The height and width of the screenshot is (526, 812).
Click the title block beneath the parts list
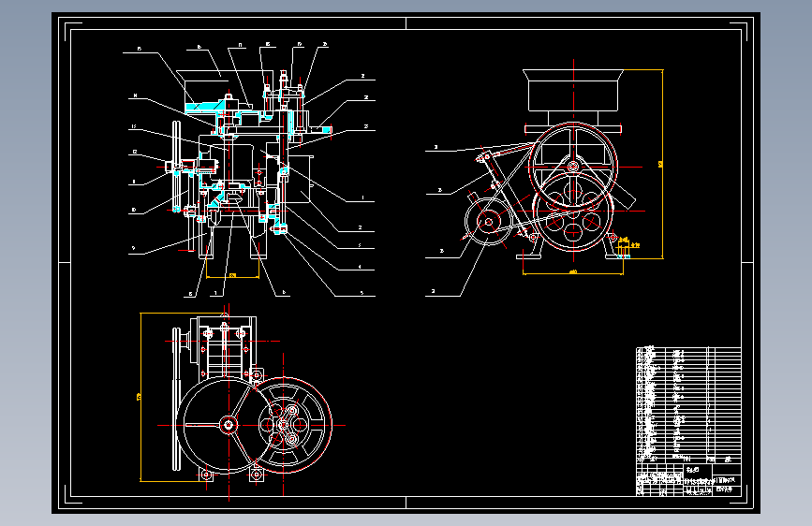click(x=688, y=480)
